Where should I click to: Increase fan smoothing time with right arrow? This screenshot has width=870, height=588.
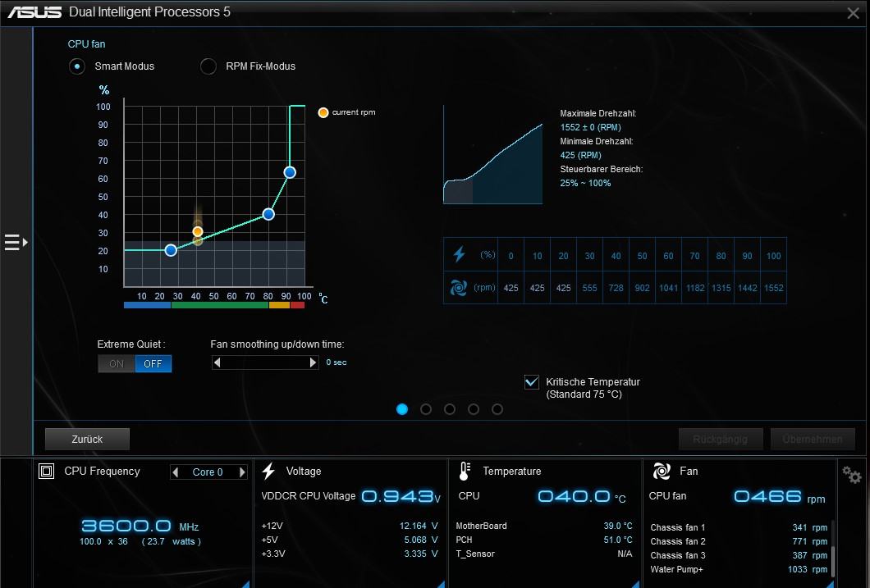click(x=313, y=362)
